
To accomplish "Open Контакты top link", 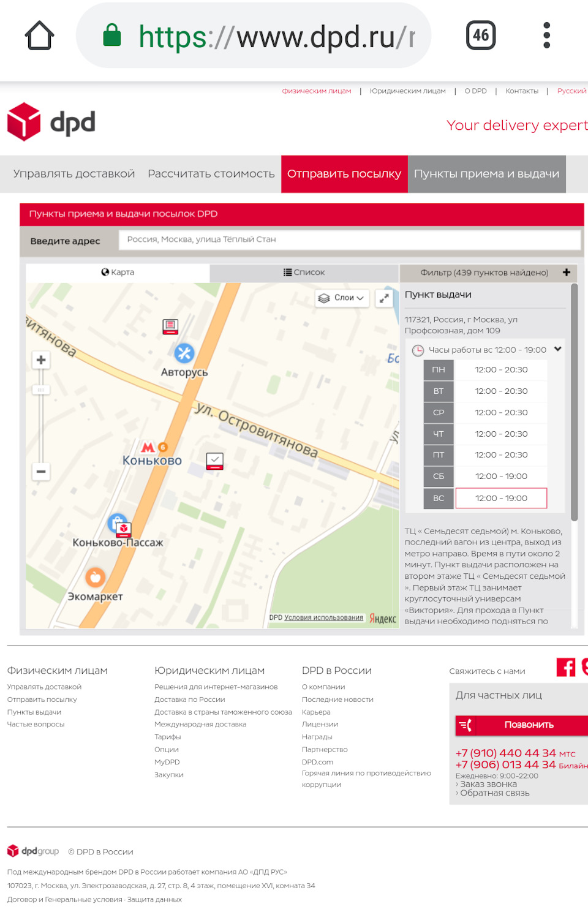I will tap(522, 91).
